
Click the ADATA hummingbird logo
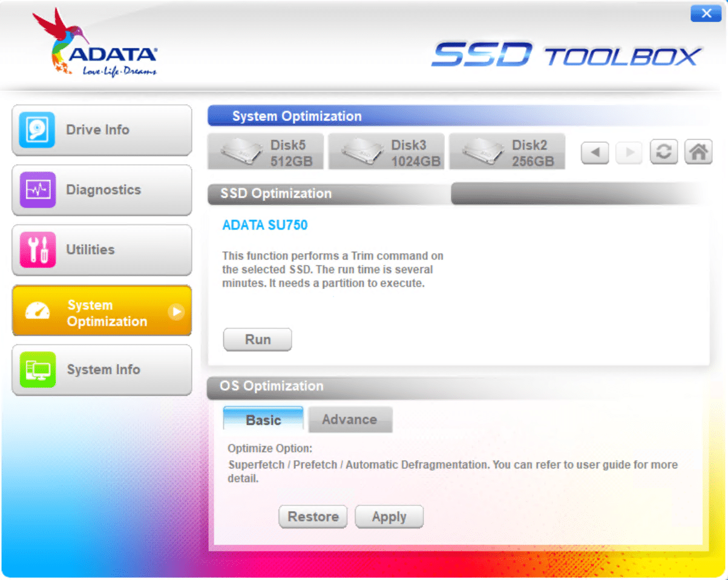tap(96, 42)
